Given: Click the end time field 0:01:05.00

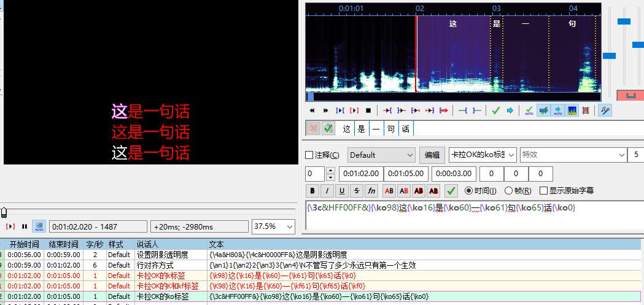Looking at the screenshot, I should click(x=406, y=174).
